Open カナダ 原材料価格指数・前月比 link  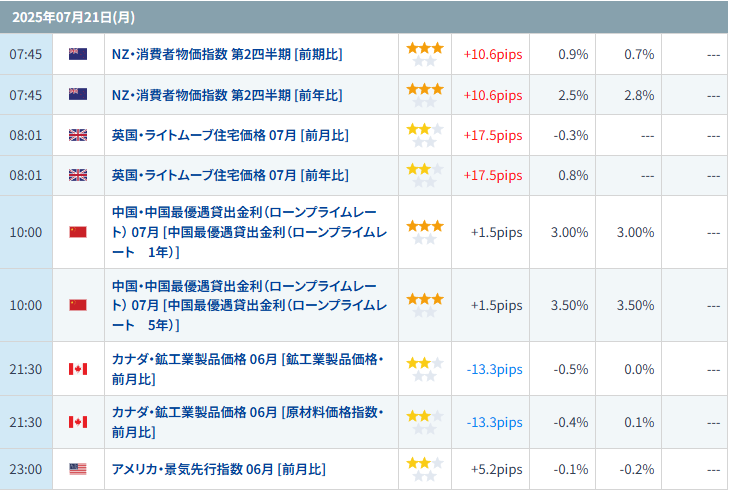[247, 423]
